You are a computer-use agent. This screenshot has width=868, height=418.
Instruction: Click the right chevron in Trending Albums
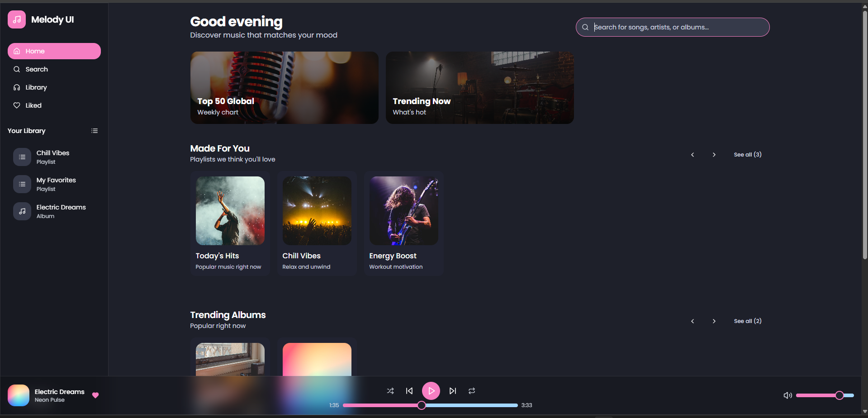coord(714,321)
